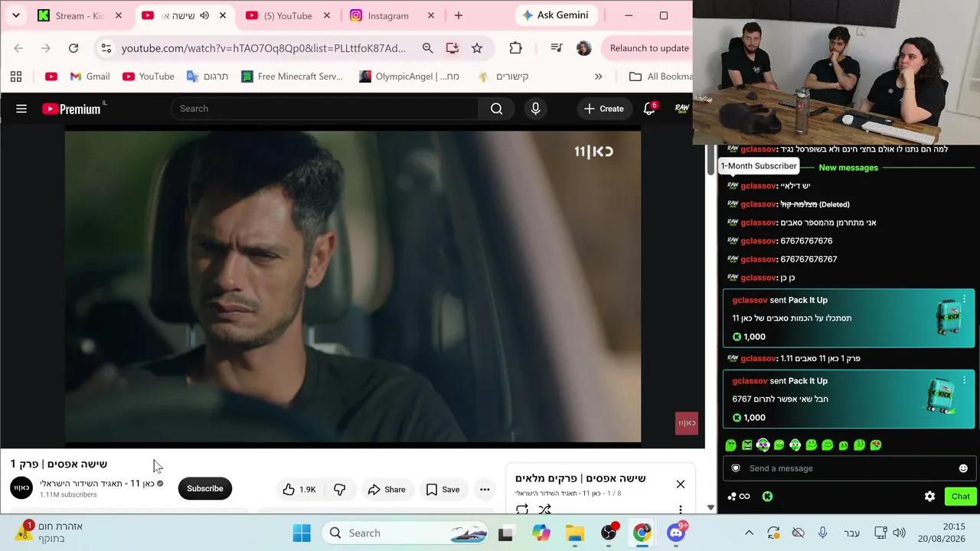Open the Gmail bookmark
The width and height of the screenshot is (980, 551).
pyautogui.click(x=90, y=77)
